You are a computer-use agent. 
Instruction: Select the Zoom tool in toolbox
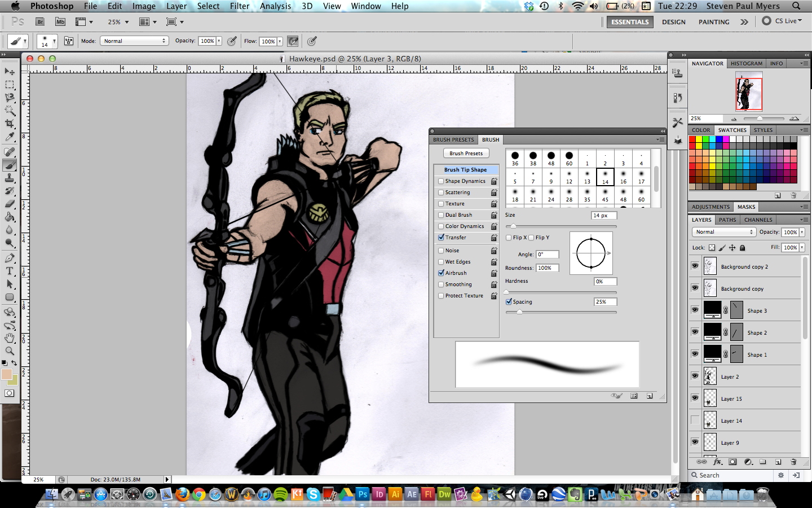pos(10,351)
